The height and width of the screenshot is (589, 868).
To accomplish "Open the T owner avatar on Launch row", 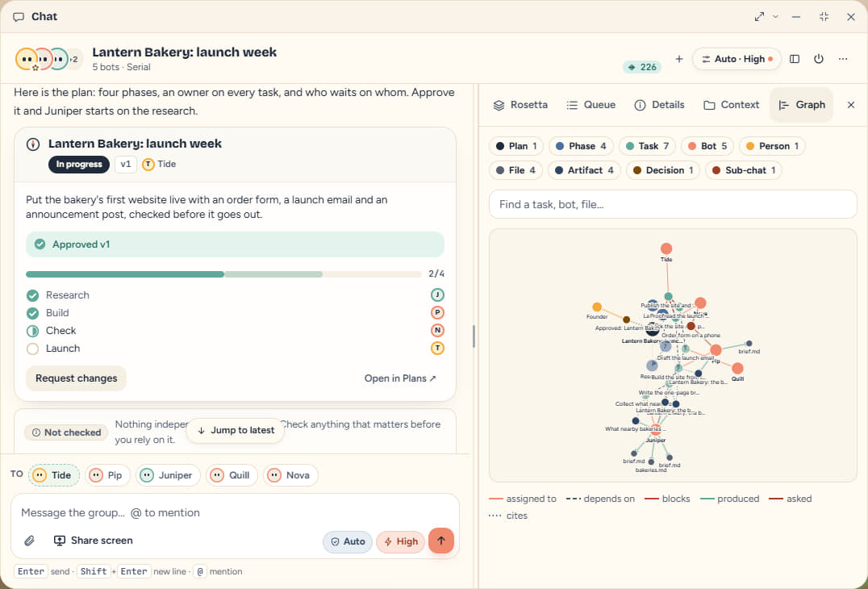I will (437, 349).
